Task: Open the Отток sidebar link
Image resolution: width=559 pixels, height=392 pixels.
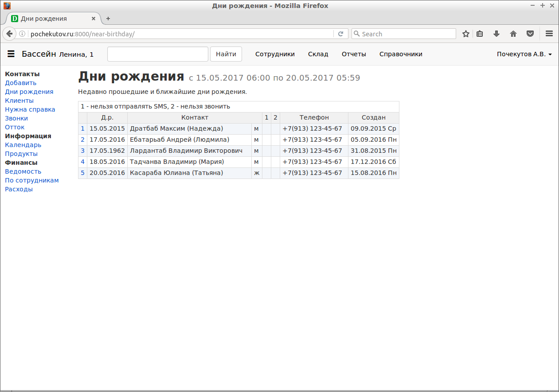Action: (x=15, y=127)
